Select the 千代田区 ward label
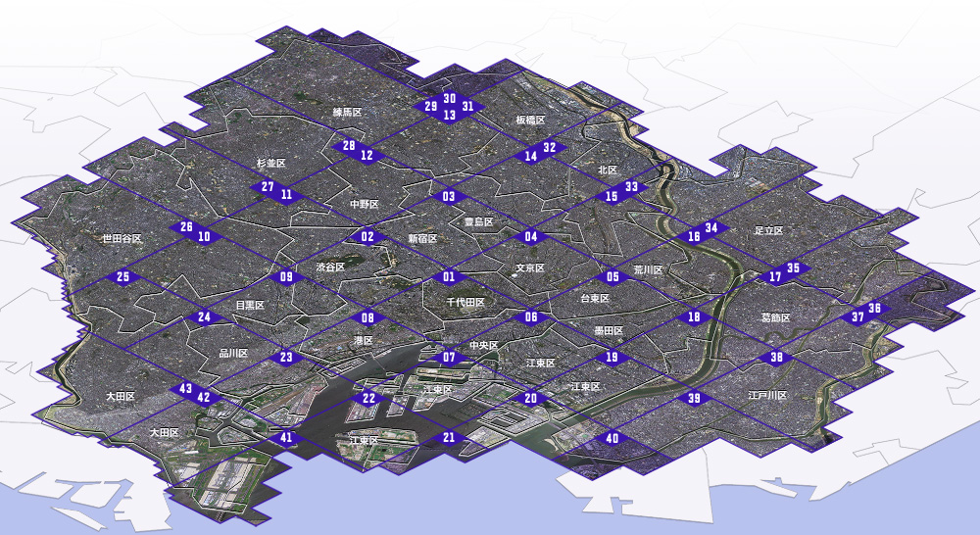The width and height of the screenshot is (980, 535). tap(465, 303)
